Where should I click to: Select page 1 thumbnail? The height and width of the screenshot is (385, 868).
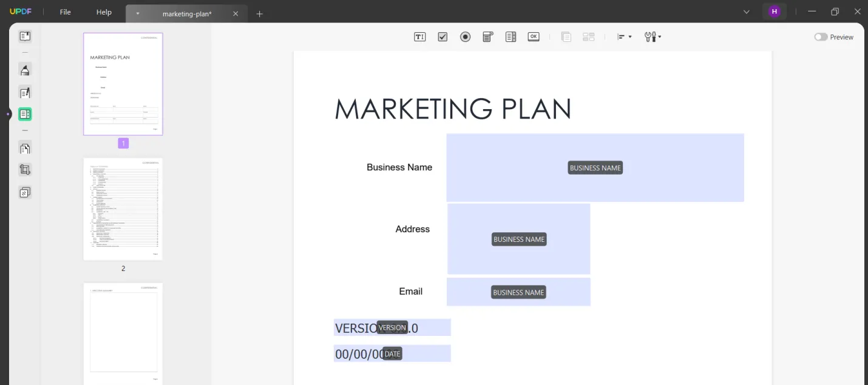(x=123, y=84)
